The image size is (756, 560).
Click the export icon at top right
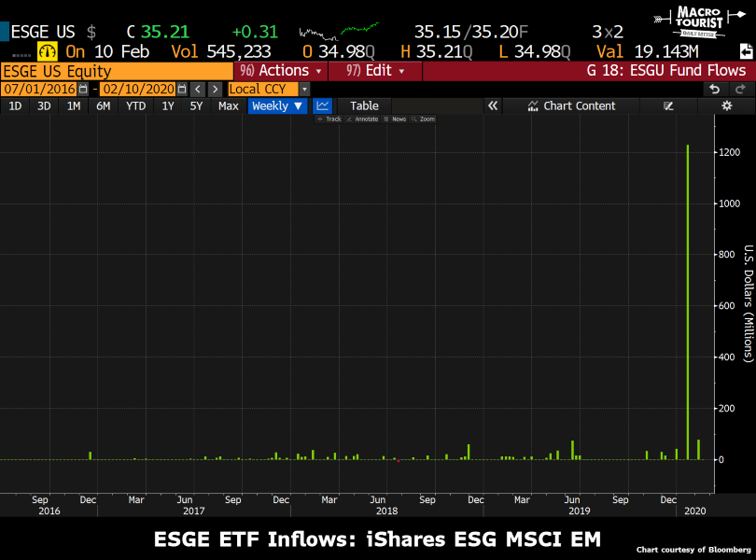coord(746,51)
